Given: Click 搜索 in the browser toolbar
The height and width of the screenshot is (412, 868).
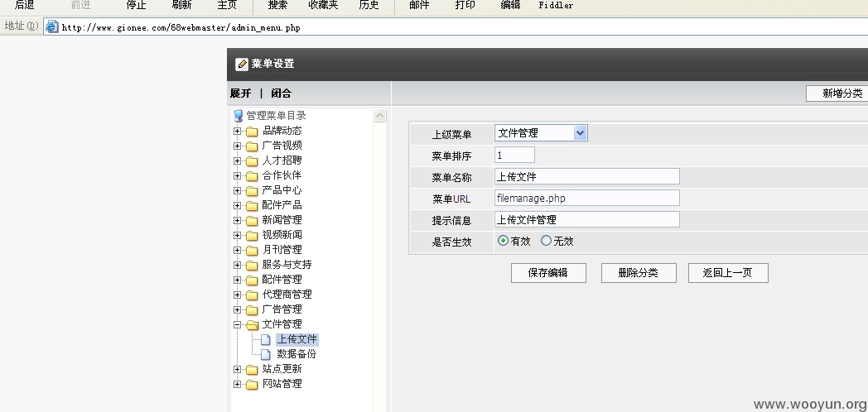Looking at the screenshot, I should pos(278,5).
